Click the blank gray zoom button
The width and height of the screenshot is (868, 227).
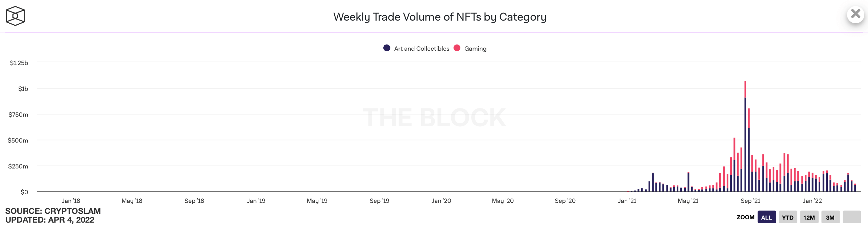[x=851, y=217]
